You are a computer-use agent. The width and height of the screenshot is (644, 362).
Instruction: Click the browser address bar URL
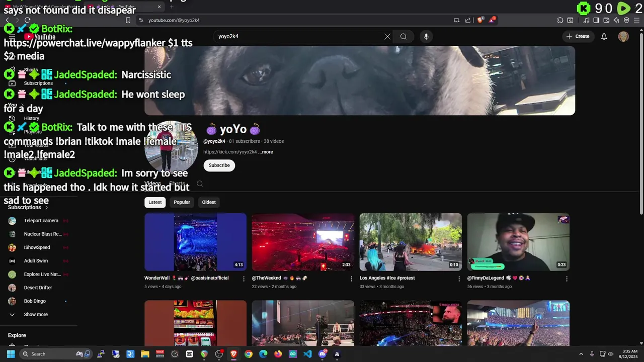pyautogui.click(x=174, y=20)
